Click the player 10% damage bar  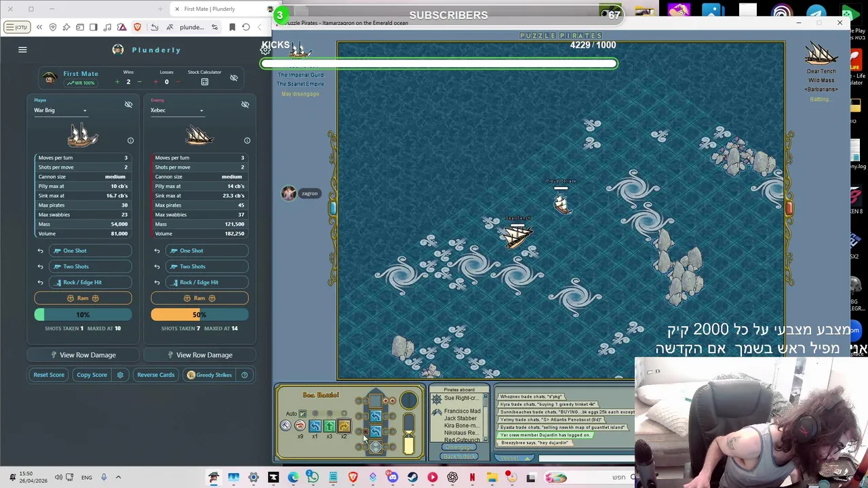click(83, 314)
